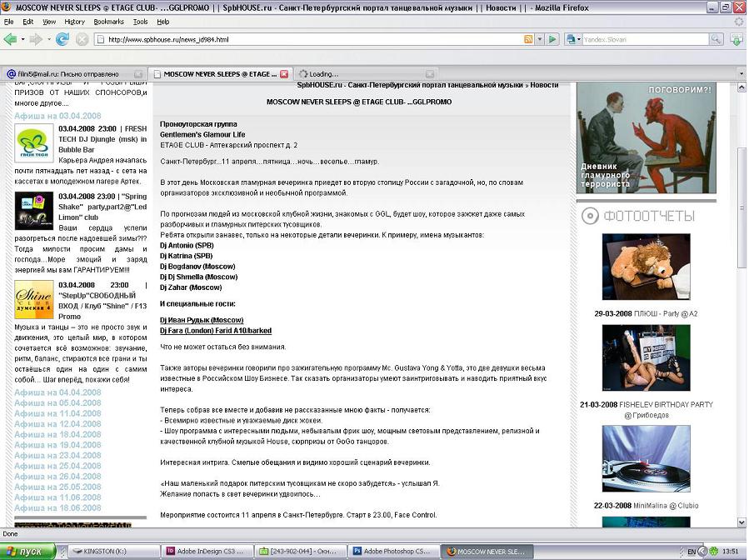
Task: Click the RSS feed icon in address bar
Action: 528,39
